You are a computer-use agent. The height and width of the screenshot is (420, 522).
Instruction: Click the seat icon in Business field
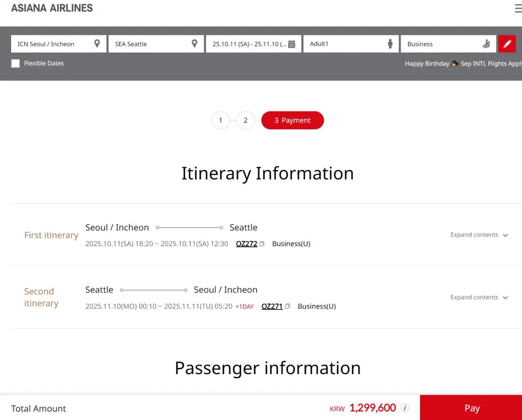(486, 44)
